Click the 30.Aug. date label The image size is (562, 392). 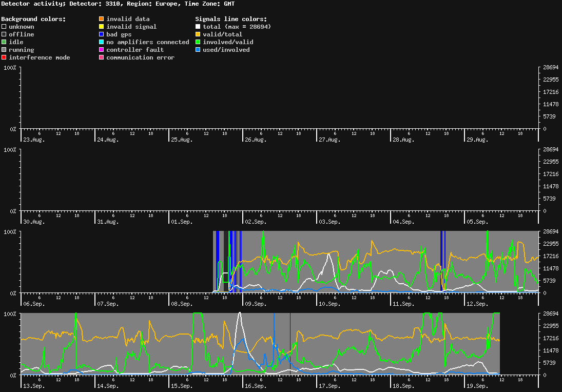(x=34, y=222)
